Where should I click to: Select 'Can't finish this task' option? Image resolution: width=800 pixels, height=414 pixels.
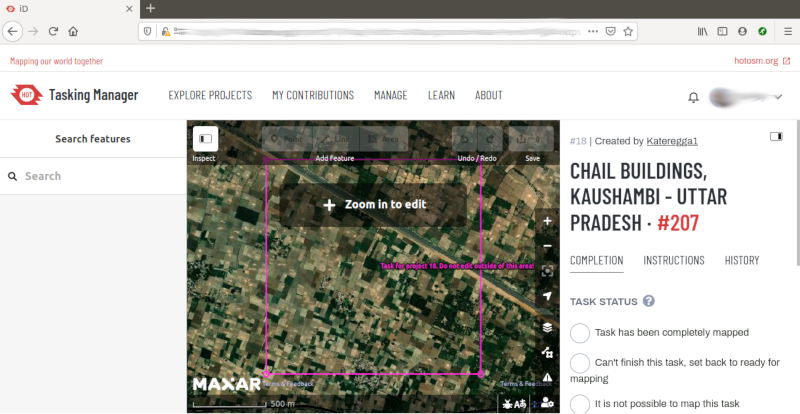(580, 363)
